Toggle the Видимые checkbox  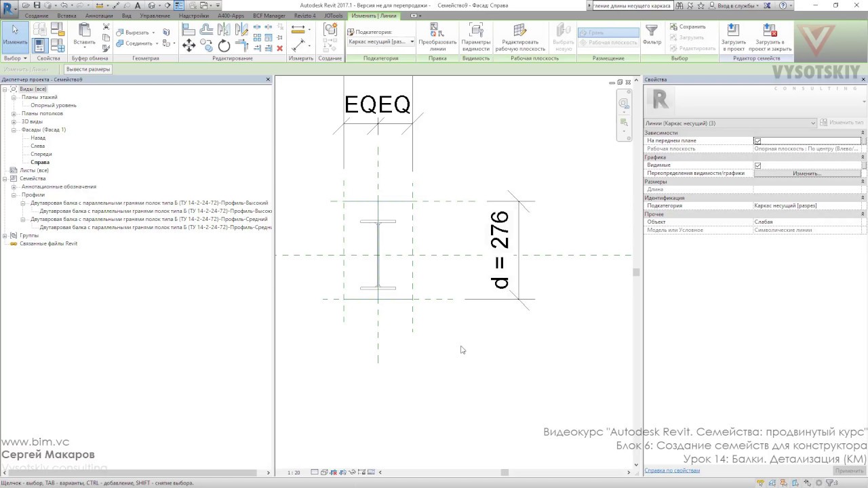tap(757, 165)
